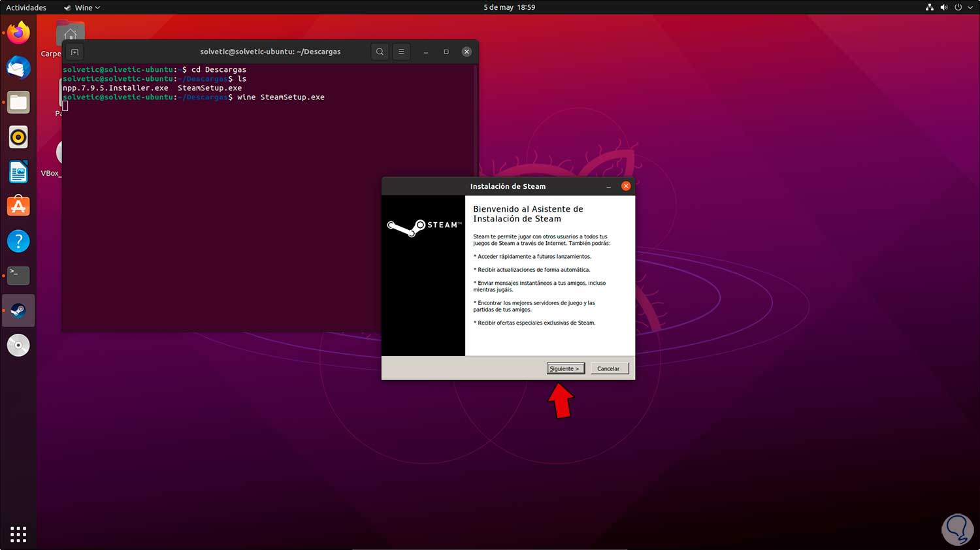Click the Instalación de Steam title text

click(x=508, y=186)
